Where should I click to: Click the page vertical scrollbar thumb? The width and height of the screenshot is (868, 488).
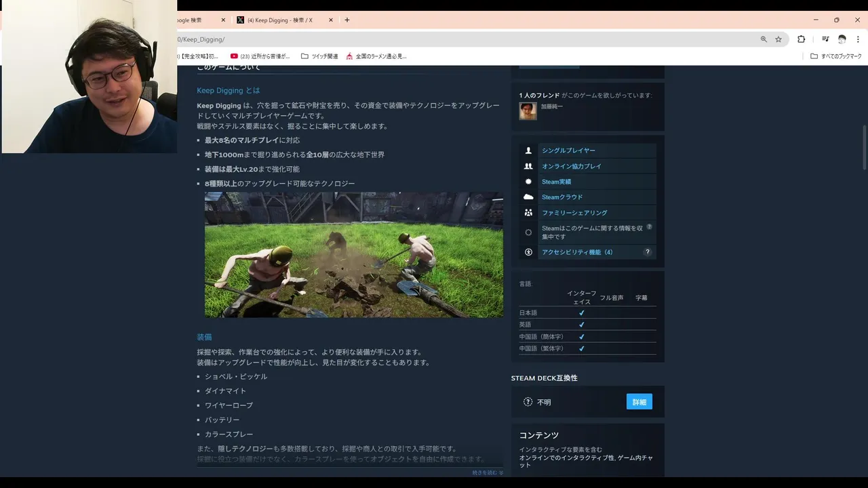(x=864, y=147)
